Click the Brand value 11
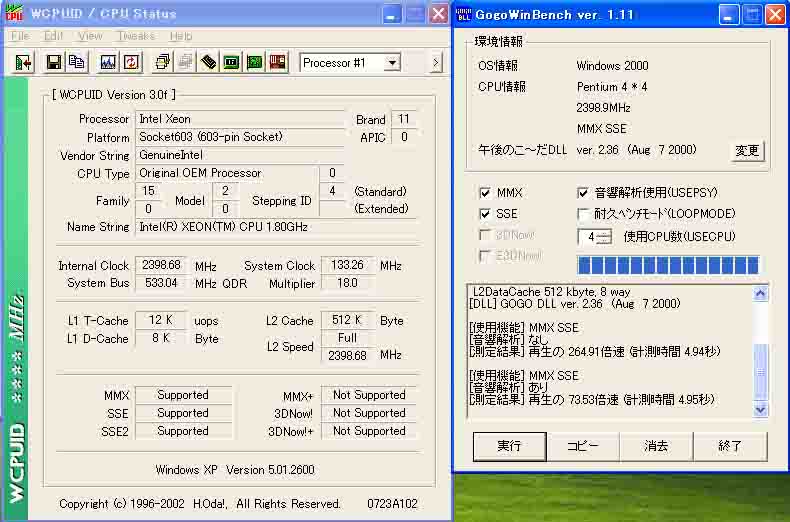The height and width of the screenshot is (522, 790). click(404, 119)
